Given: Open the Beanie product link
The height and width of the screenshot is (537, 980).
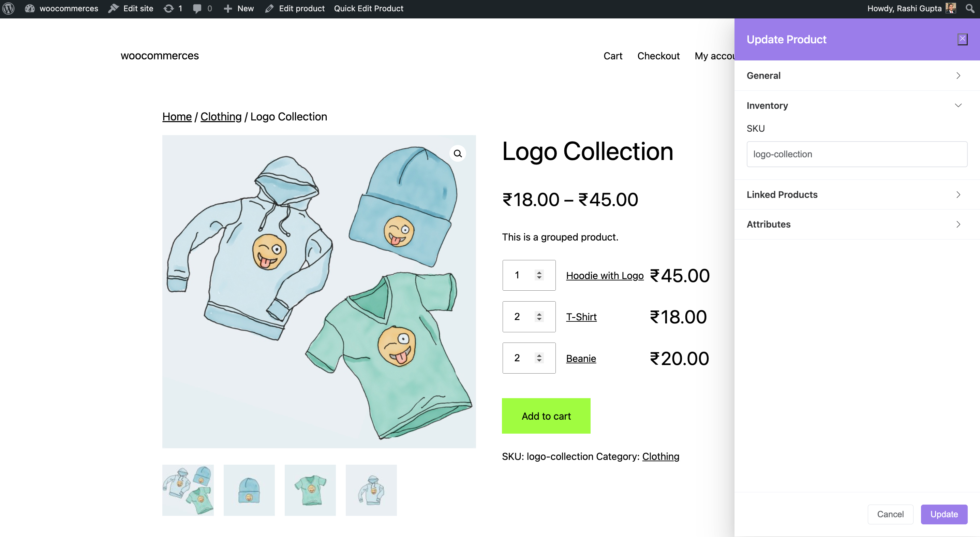Looking at the screenshot, I should (581, 359).
